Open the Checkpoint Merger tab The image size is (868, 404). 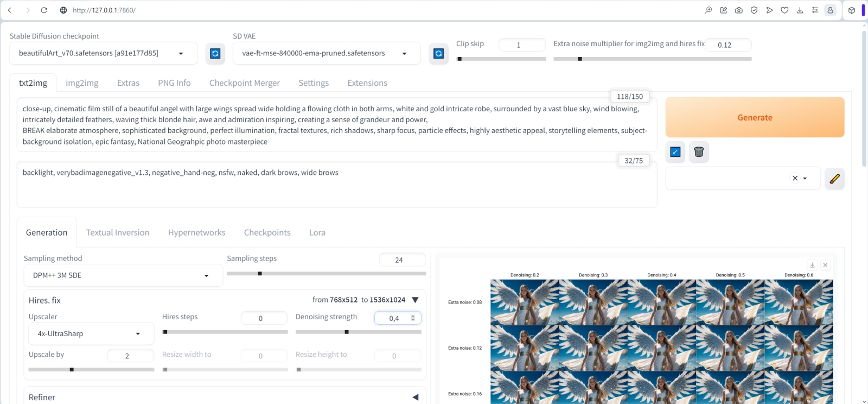pyautogui.click(x=245, y=83)
